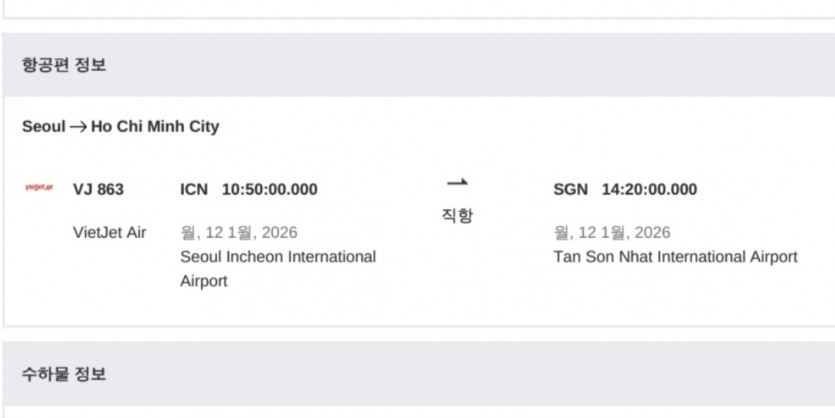Open Tan Son Nhat International Airport text
This screenshot has height=418, width=835.
(x=675, y=256)
